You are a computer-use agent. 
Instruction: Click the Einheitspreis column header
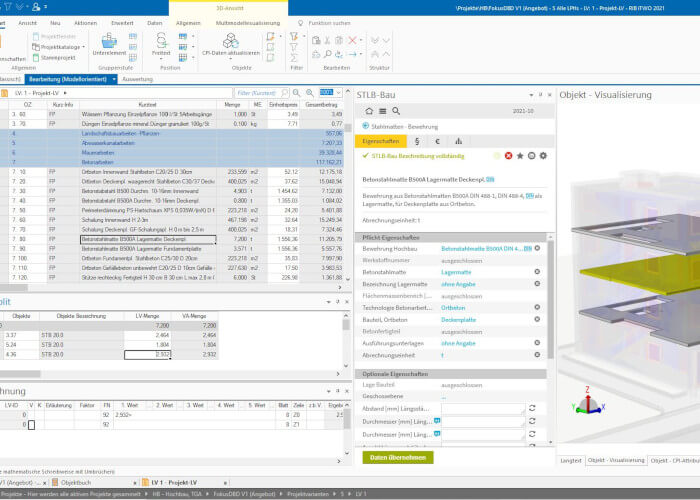pyautogui.click(x=283, y=104)
